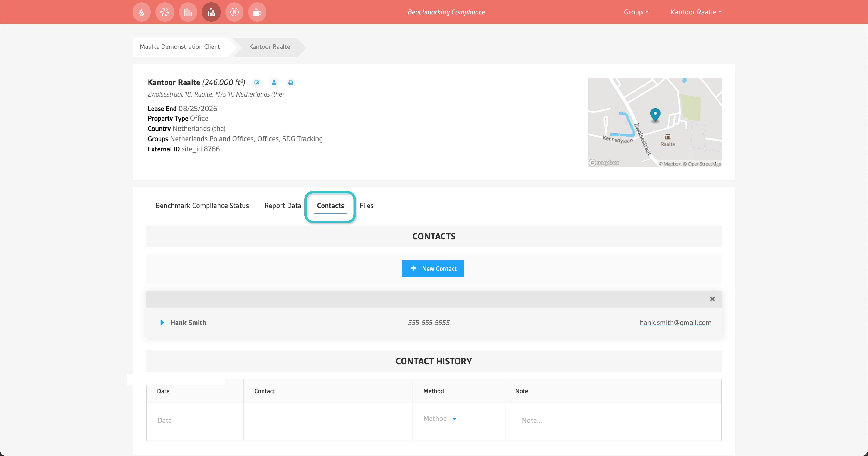
Task: Click the Mapbox logo on the map
Action: point(604,163)
